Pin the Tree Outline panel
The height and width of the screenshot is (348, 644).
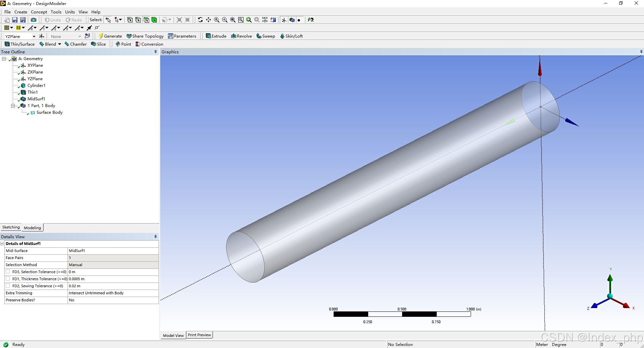tap(155, 52)
